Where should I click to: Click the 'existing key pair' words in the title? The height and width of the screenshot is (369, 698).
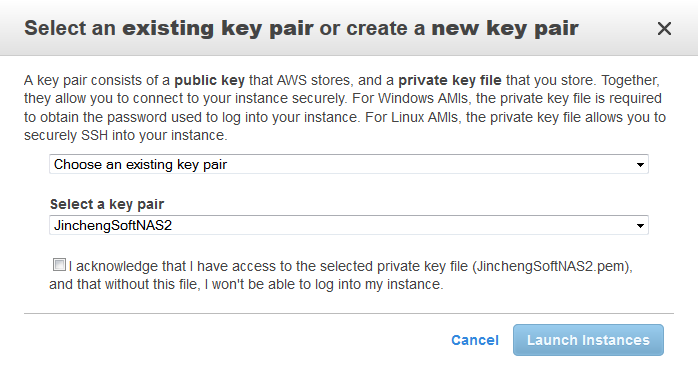218,28
